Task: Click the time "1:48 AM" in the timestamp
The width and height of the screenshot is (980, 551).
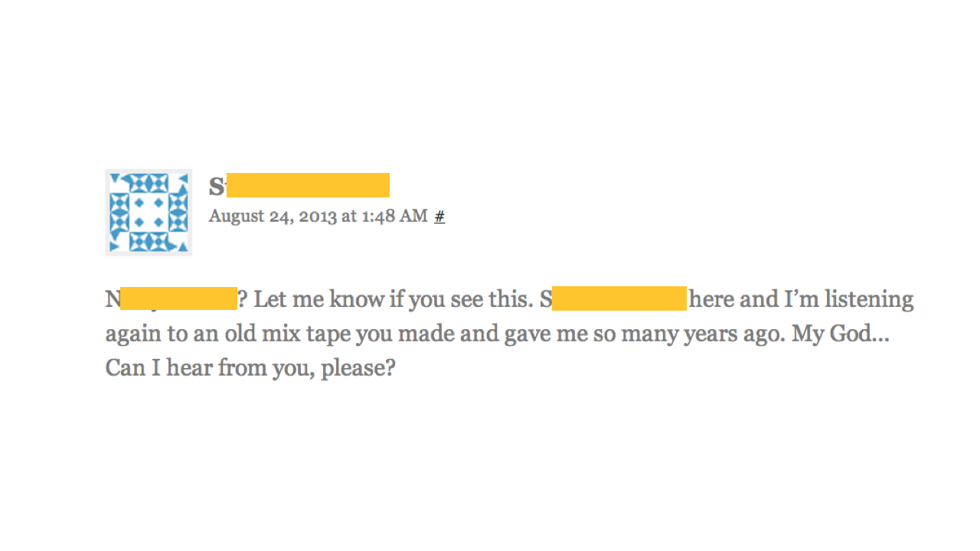Action: 394,217
